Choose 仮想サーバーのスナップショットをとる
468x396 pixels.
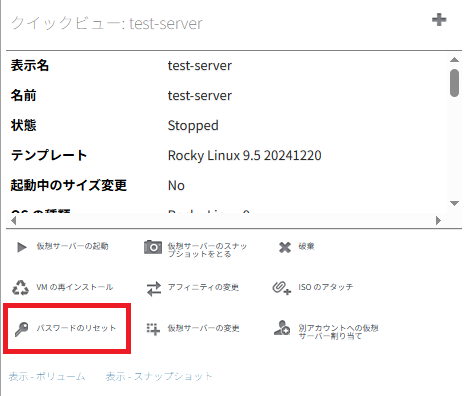pyautogui.click(x=207, y=250)
